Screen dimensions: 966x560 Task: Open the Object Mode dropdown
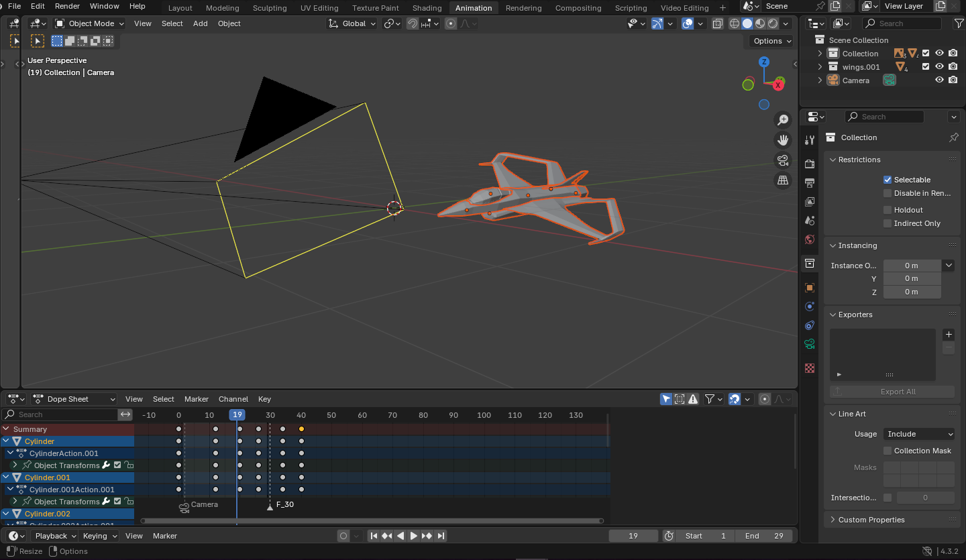89,23
